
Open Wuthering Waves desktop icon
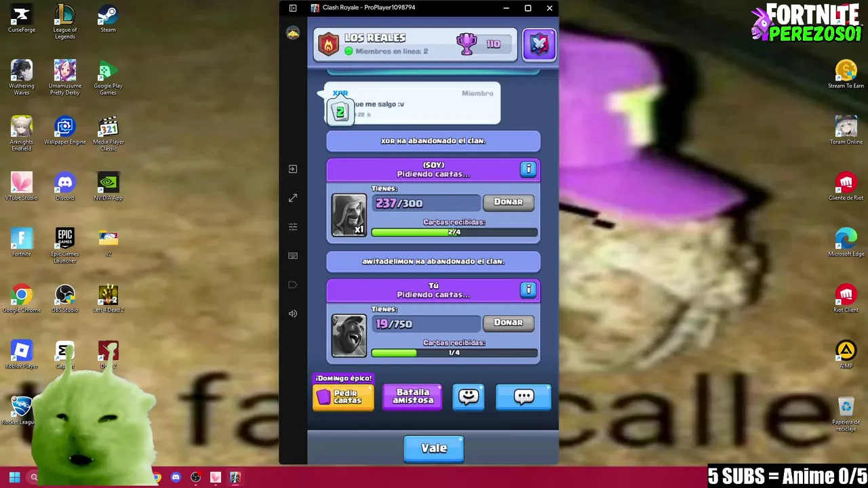pyautogui.click(x=22, y=78)
